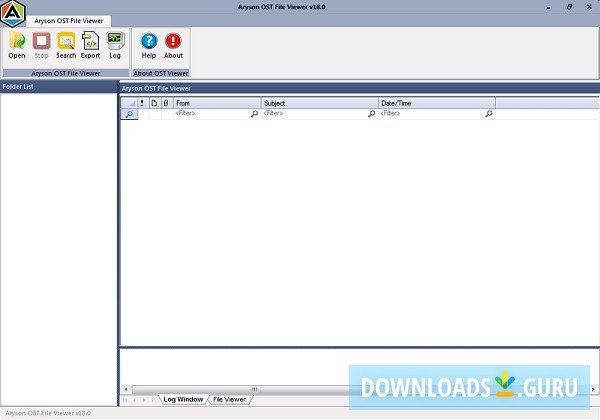The width and height of the screenshot is (600, 420).
Task: Click the Stop toolbar icon
Action: point(41,45)
